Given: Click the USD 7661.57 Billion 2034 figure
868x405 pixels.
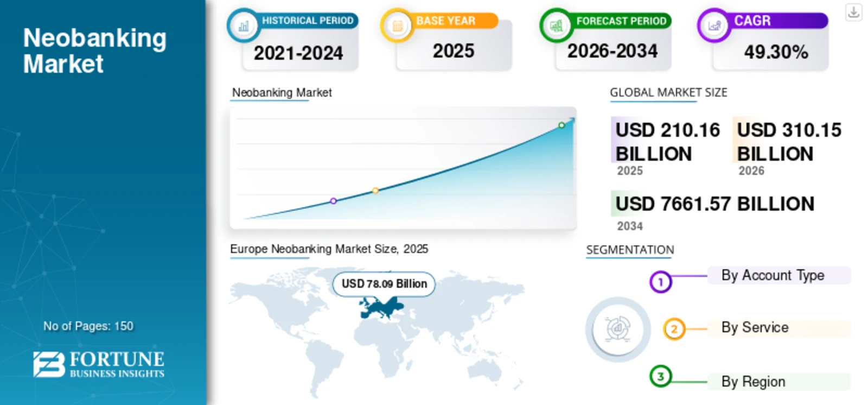Looking at the screenshot, I should (714, 211).
